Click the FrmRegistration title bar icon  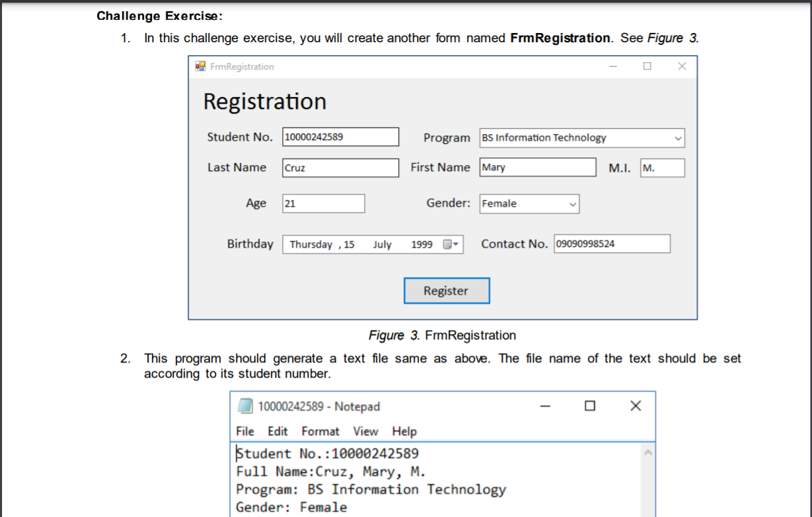pos(199,66)
